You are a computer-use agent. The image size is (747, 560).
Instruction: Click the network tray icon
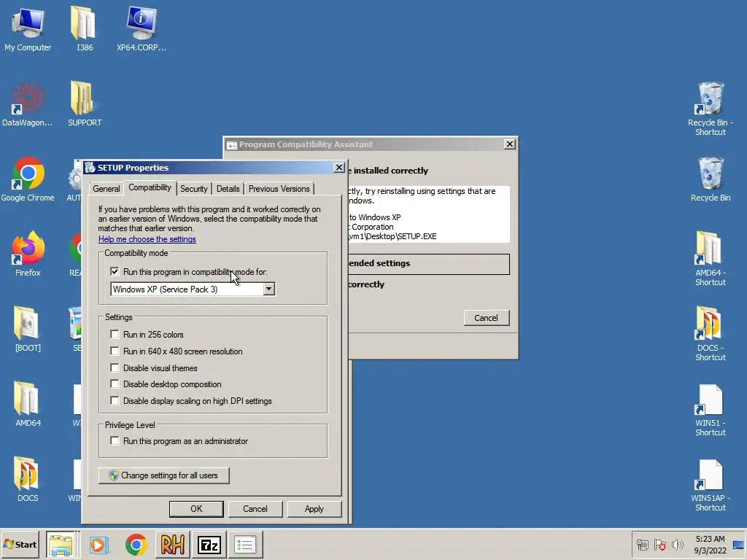pyautogui.click(x=642, y=545)
